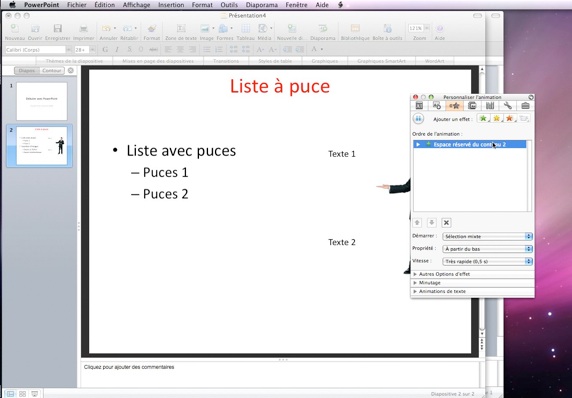Start the Diaporama from toolbar

pyautogui.click(x=323, y=29)
